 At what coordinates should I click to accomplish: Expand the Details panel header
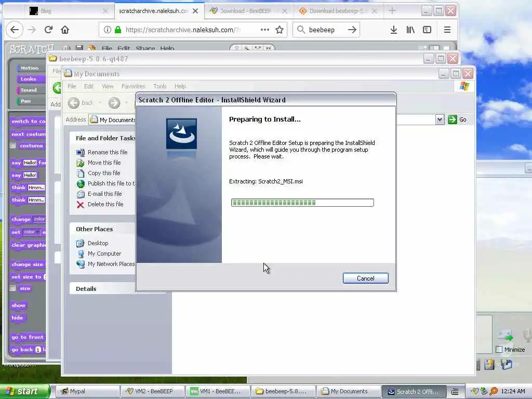102,289
